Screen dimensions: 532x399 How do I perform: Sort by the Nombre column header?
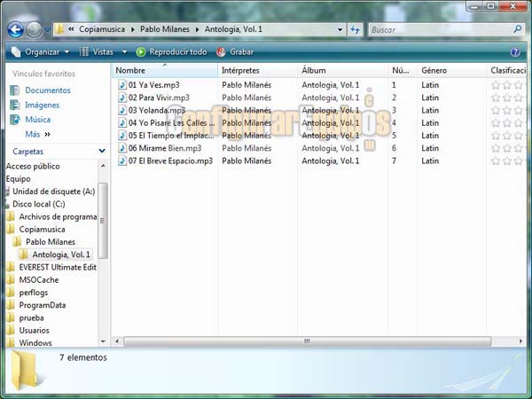[x=165, y=71]
